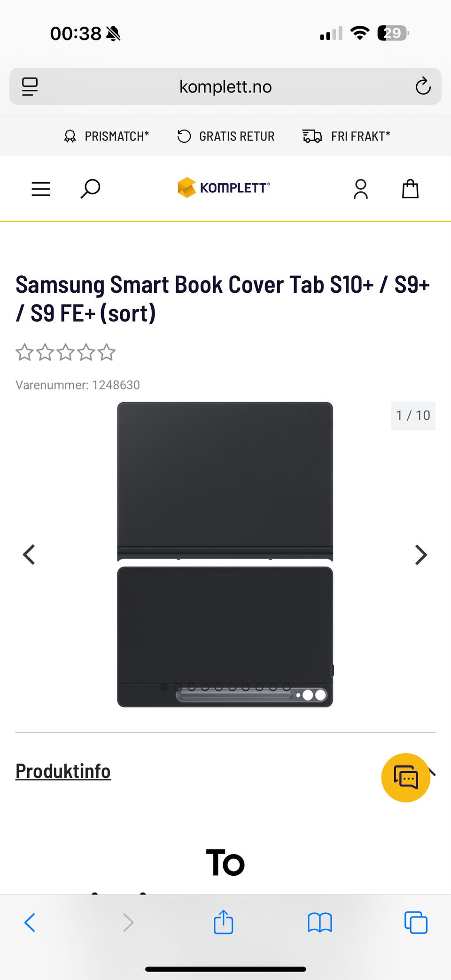Go back to previous page

[30, 922]
